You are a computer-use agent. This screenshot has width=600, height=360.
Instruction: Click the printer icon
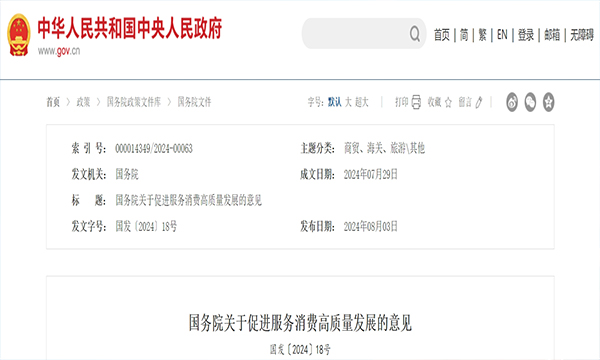pyautogui.click(x=416, y=102)
